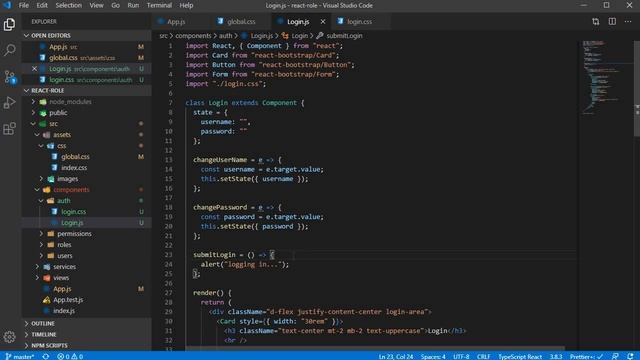Open App.test.js in the file tree
The height and width of the screenshot is (360, 640).
pos(87,300)
